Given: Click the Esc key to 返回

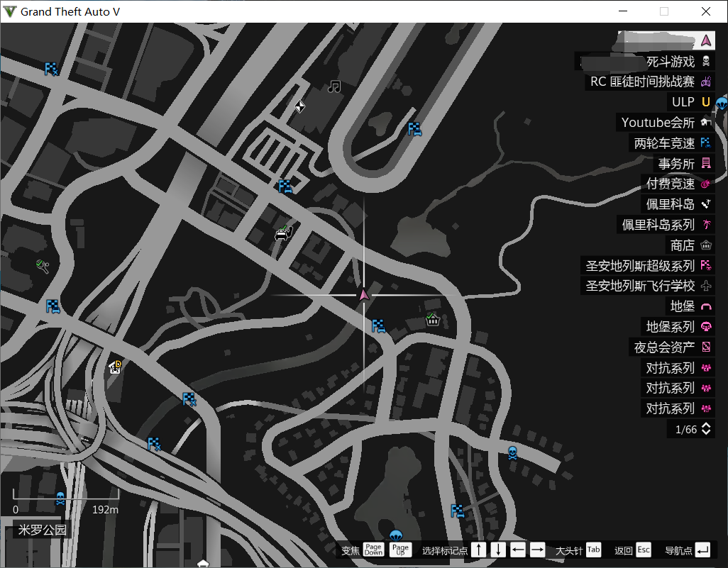Looking at the screenshot, I should pos(644,550).
